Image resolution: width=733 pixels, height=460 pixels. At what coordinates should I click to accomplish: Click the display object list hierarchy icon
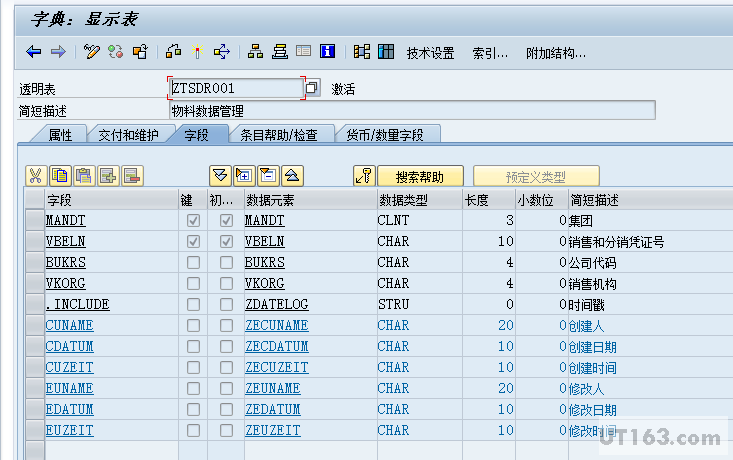(255, 52)
